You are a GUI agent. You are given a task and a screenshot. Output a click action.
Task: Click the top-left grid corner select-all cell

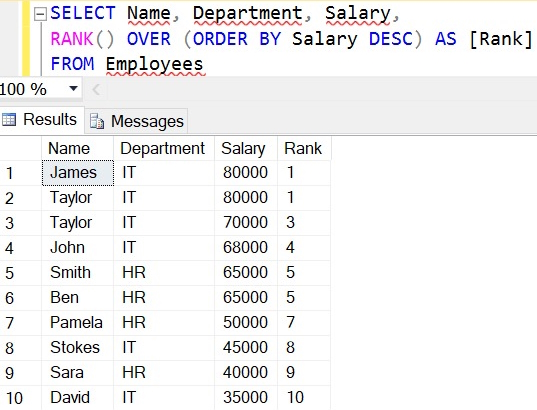21,148
